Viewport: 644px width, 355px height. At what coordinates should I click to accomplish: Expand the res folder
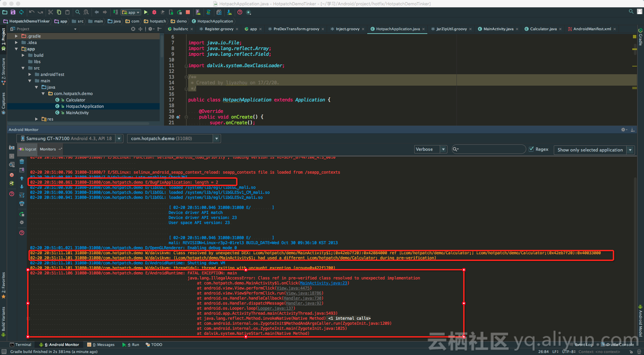pyautogui.click(x=36, y=119)
